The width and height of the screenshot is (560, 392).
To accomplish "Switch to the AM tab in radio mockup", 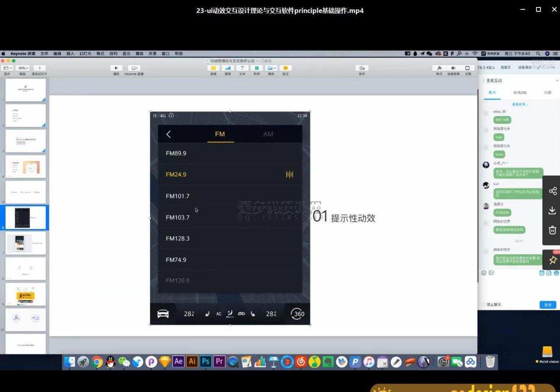I will (268, 134).
